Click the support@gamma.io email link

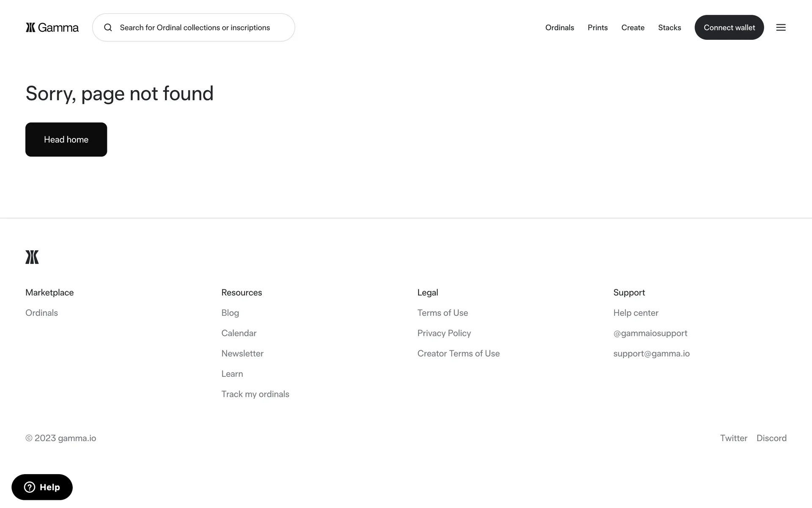point(651,353)
